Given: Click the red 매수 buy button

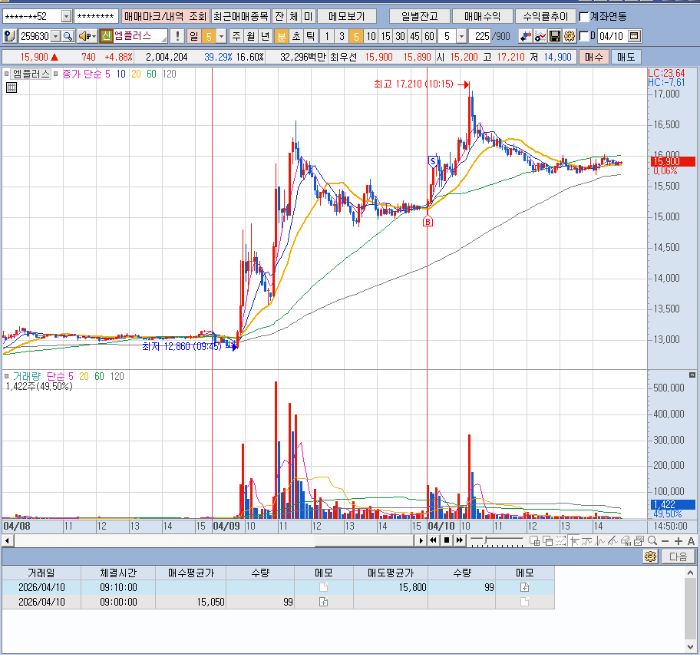Looking at the screenshot, I should click(594, 57).
